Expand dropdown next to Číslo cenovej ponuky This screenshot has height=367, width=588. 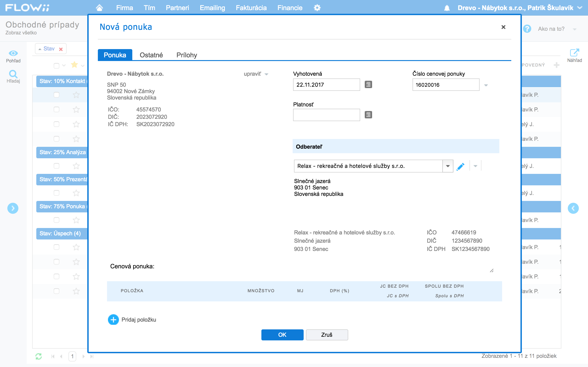click(486, 85)
